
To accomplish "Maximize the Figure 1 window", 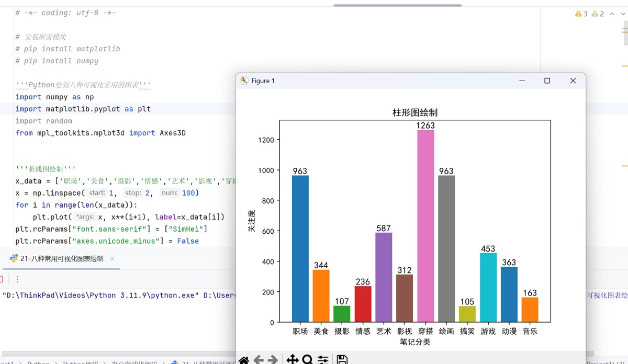I will 547,81.
